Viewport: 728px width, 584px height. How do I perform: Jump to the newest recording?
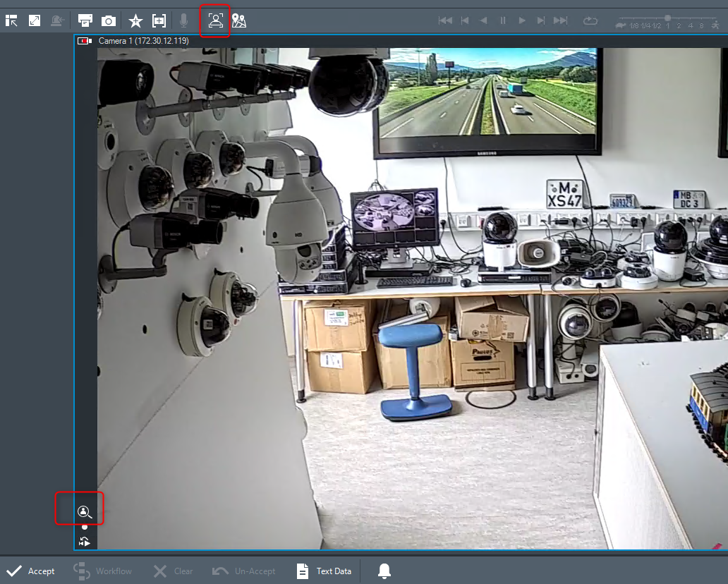[x=560, y=20]
